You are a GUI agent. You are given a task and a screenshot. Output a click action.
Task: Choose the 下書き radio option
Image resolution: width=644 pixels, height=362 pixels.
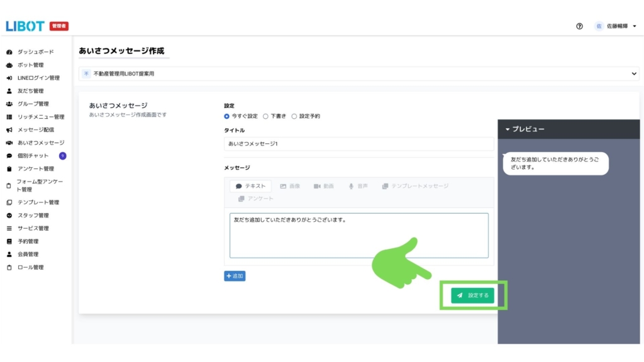[x=265, y=116]
